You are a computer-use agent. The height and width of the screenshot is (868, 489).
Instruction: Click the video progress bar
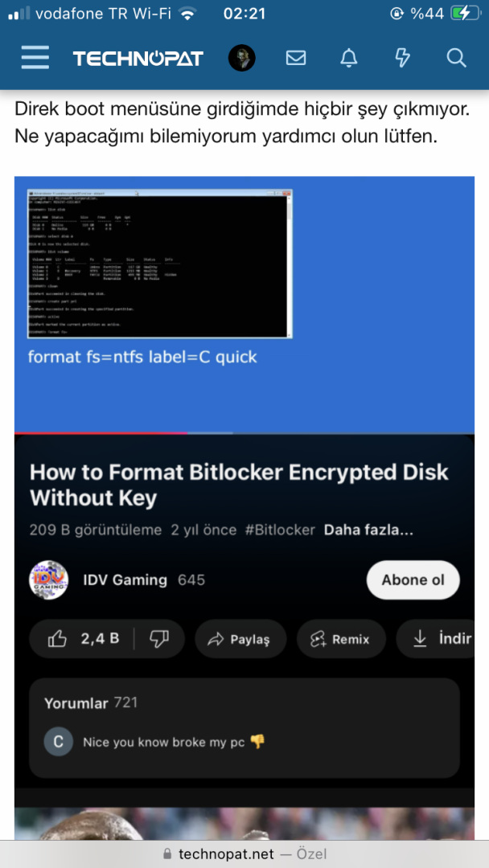tap(244, 433)
